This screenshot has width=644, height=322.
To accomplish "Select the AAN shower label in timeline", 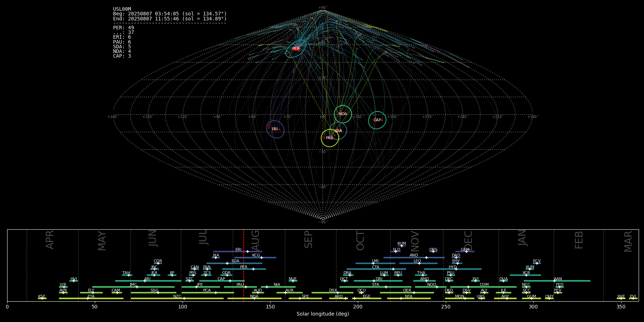I will point(558,279).
